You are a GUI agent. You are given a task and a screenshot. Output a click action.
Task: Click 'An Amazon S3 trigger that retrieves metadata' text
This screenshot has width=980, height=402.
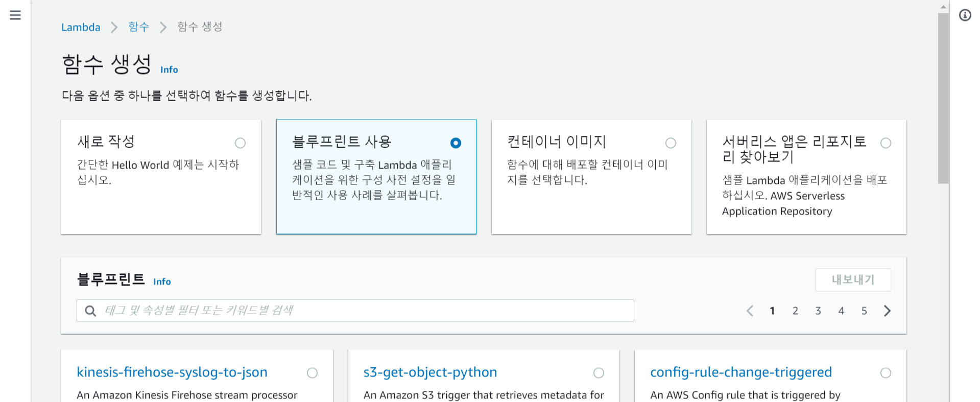click(x=484, y=395)
